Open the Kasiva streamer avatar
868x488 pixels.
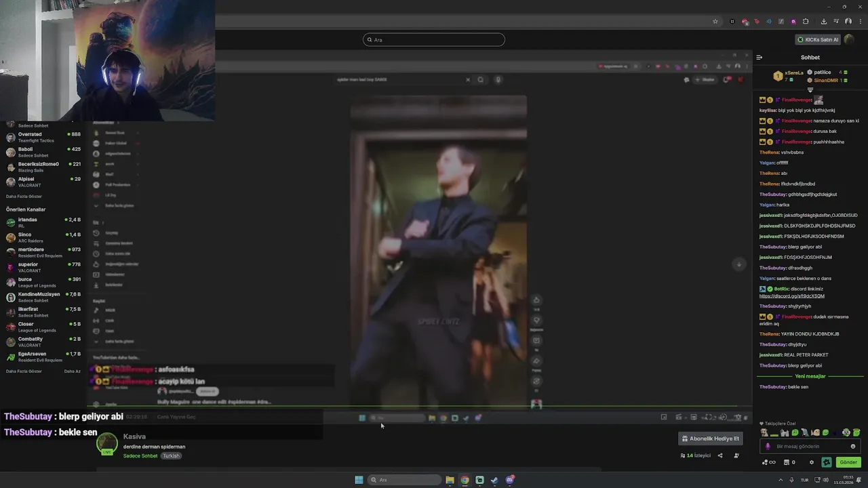click(x=107, y=444)
